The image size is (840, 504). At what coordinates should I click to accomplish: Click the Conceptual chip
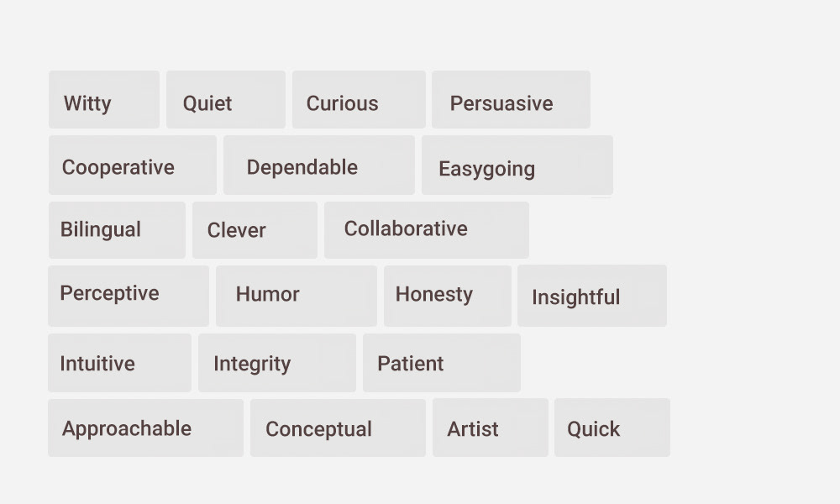click(338, 428)
